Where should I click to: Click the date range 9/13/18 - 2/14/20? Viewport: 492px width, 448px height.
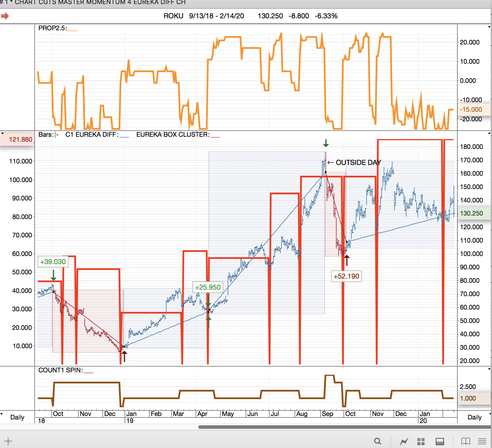pyautogui.click(x=217, y=16)
